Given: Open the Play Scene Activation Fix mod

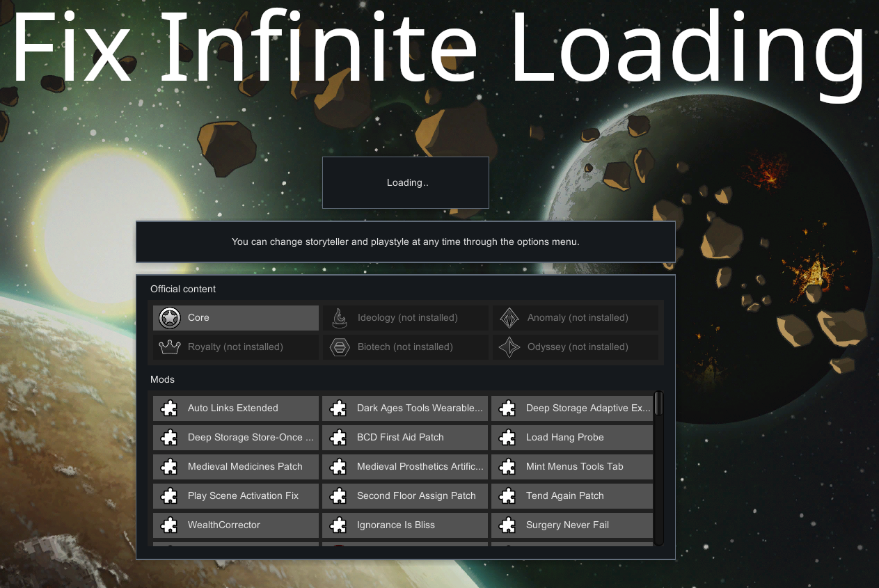Looking at the screenshot, I should click(x=236, y=496).
